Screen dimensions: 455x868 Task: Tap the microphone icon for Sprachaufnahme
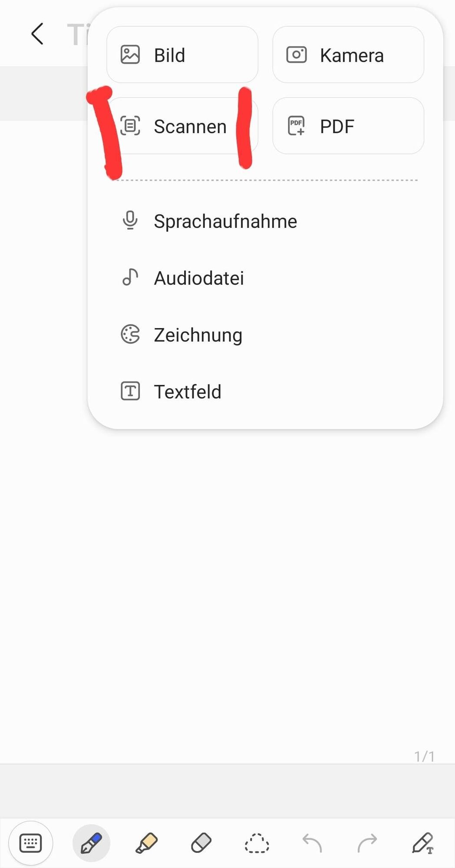(130, 220)
